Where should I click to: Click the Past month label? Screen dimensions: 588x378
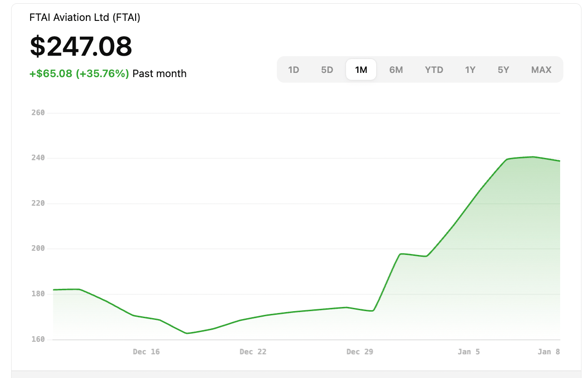(159, 73)
